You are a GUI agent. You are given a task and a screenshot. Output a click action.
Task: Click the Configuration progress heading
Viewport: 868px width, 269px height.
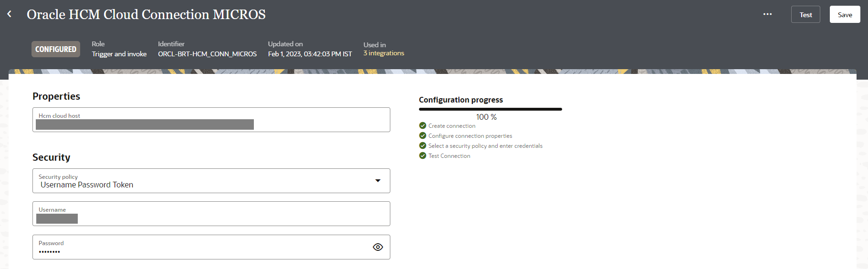(461, 100)
